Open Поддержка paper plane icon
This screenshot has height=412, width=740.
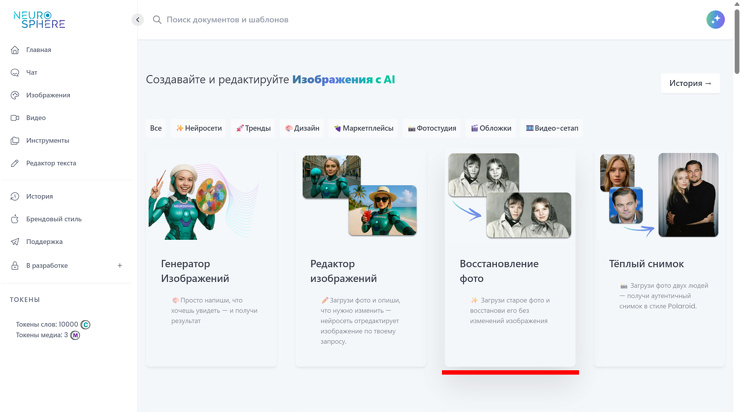pyautogui.click(x=15, y=242)
